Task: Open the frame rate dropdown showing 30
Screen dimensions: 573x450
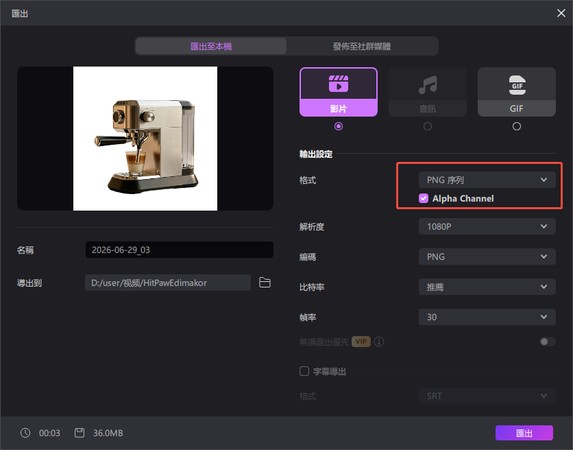Action: pyautogui.click(x=487, y=317)
